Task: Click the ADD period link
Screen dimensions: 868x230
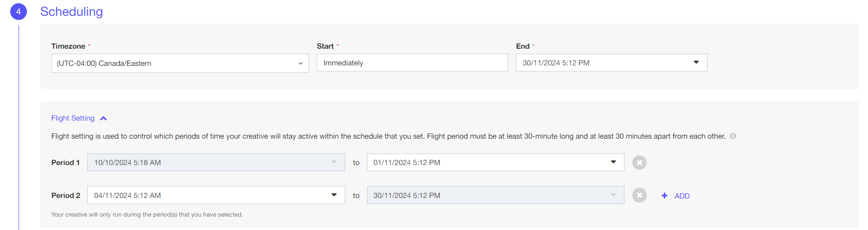Action: click(x=682, y=196)
